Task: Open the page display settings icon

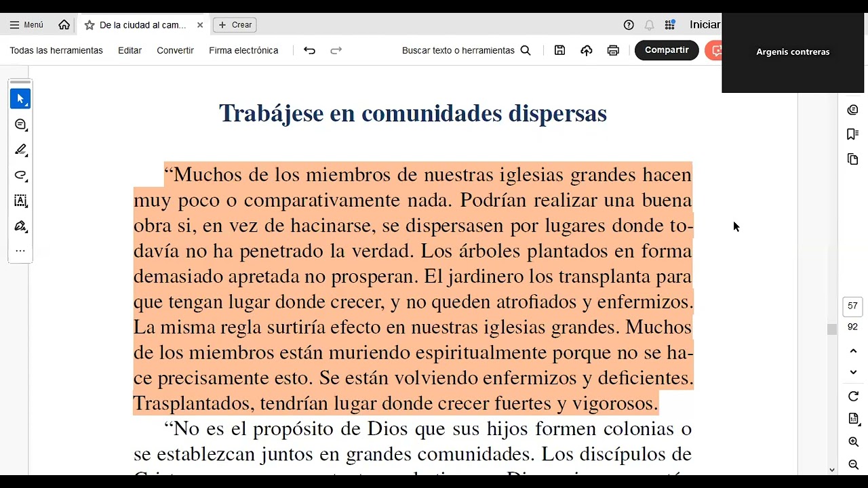Action: (x=853, y=420)
